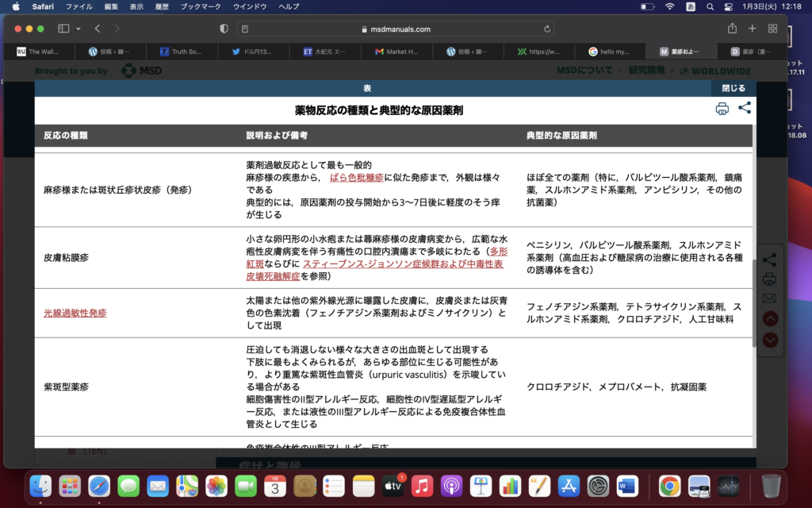
Task: Print the drug reaction table
Action: [722, 110]
